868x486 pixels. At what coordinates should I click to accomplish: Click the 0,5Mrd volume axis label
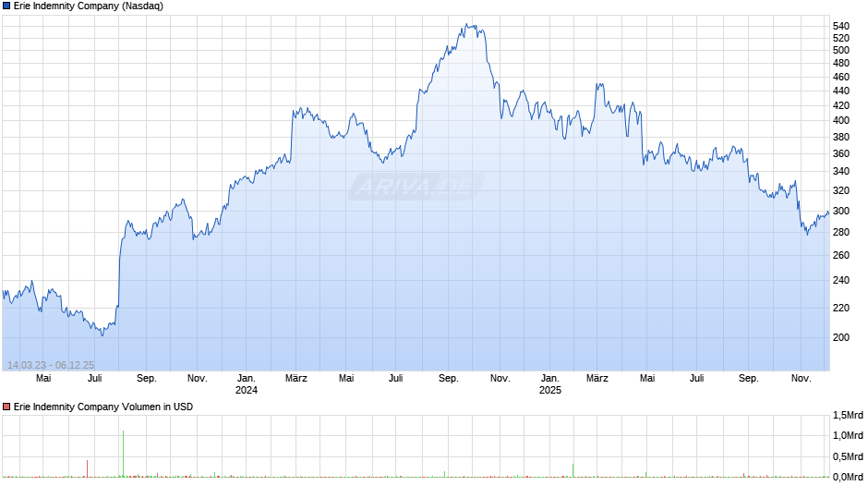click(848, 456)
